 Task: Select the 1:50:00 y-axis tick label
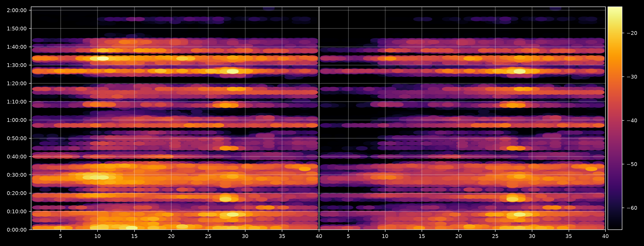[17, 29]
